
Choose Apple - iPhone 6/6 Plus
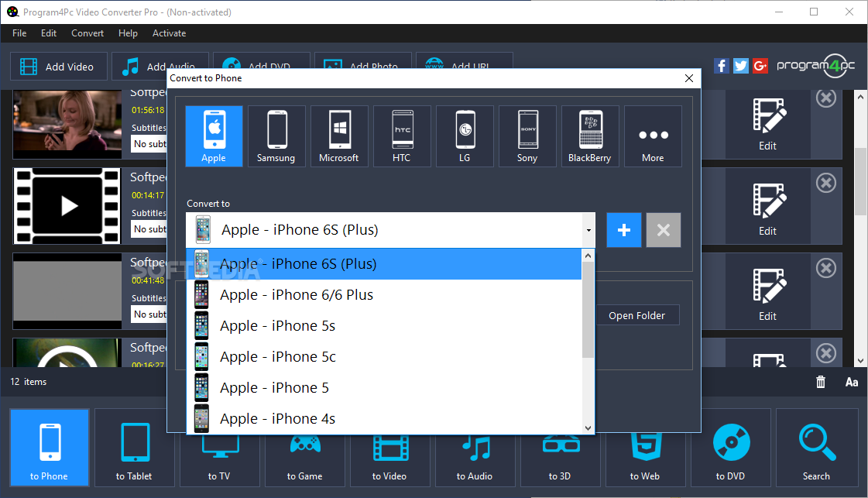[384, 295]
